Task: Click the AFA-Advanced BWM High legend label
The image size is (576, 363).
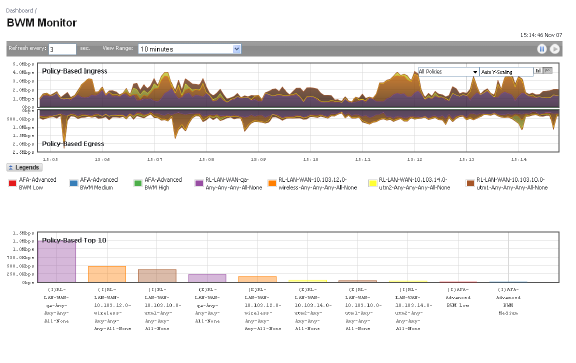Action: [x=163, y=183]
